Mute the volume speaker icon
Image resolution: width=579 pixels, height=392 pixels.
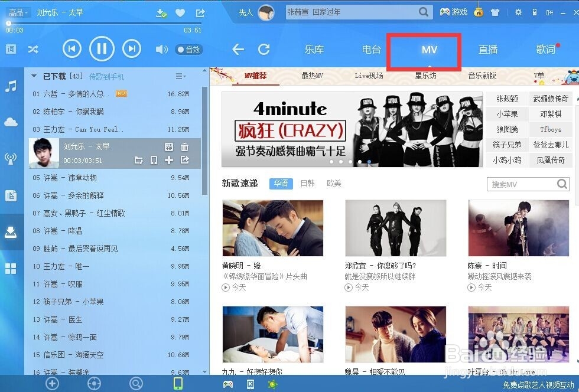click(161, 49)
